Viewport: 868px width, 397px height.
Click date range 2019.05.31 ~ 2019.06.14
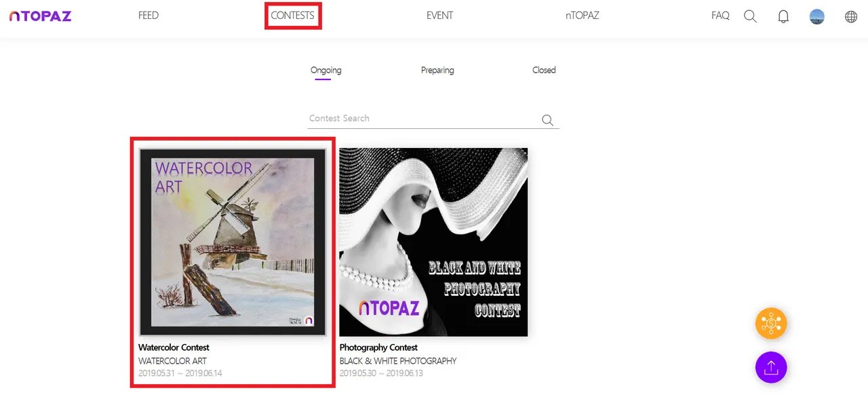click(x=180, y=373)
